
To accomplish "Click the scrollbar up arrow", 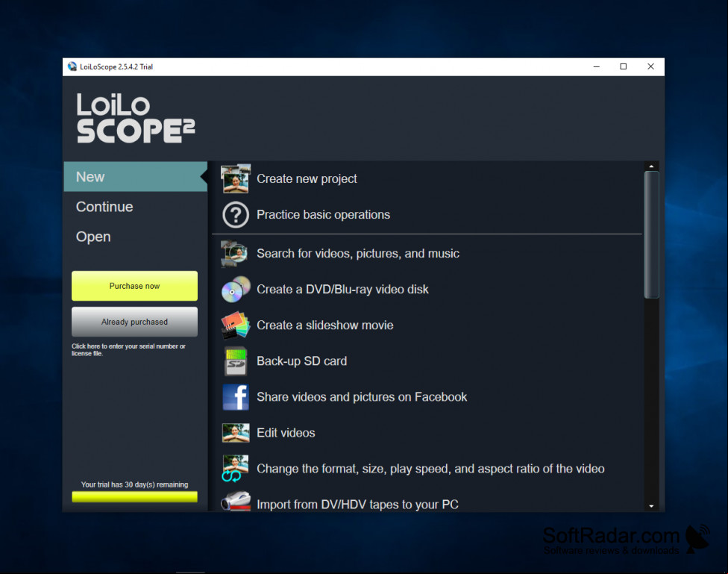I will [x=651, y=166].
